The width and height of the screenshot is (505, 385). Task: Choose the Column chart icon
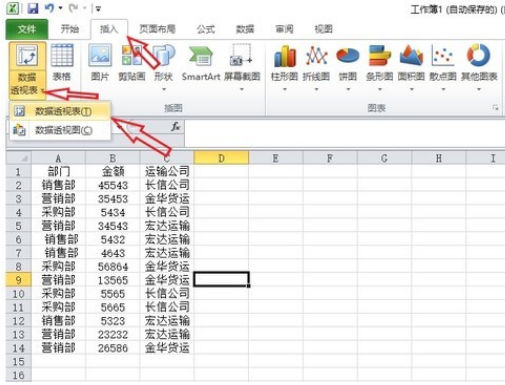(284, 56)
